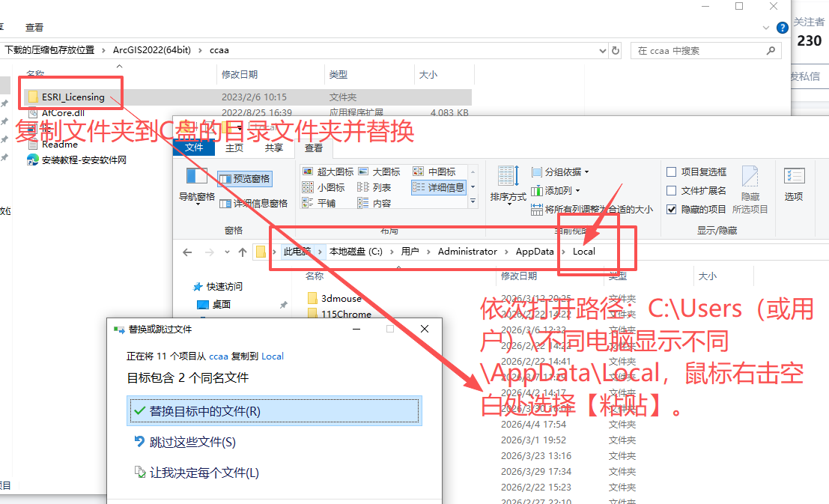Click the refresh icon beside address bar
829x504 pixels.
click(615, 50)
